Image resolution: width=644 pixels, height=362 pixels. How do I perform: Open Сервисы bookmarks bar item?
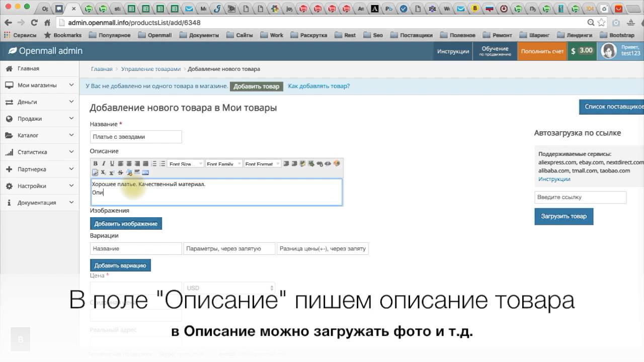coord(20,35)
